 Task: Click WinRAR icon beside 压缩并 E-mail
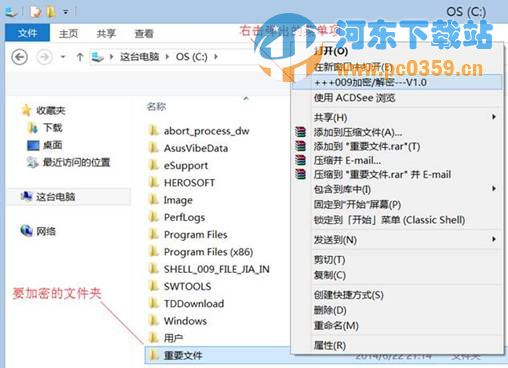pos(300,160)
